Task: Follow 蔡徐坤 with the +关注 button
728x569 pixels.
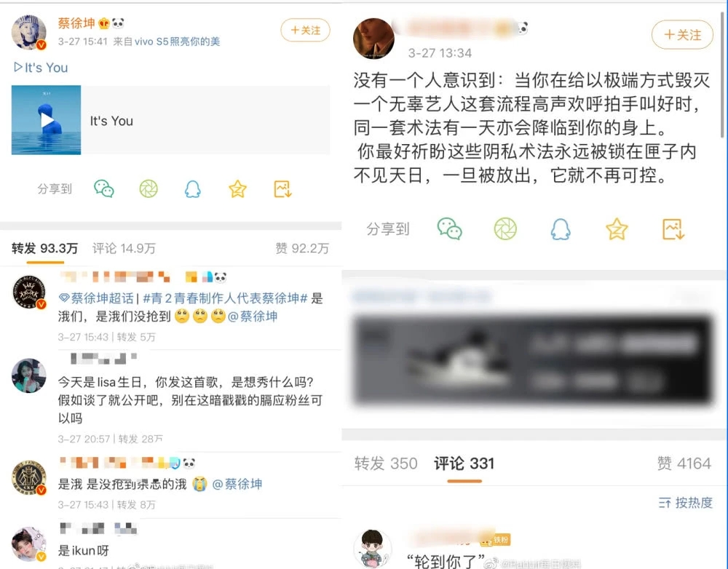Action: pos(305,30)
